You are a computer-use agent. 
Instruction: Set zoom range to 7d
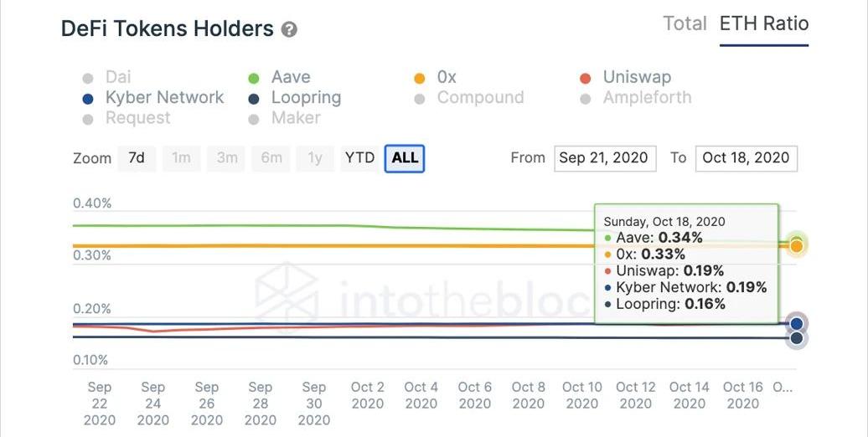coord(137,157)
